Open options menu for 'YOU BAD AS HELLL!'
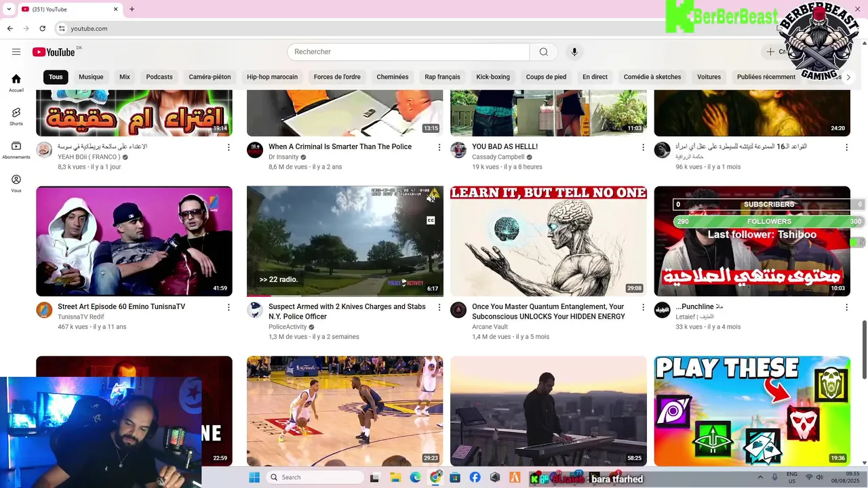 click(x=643, y=147)
